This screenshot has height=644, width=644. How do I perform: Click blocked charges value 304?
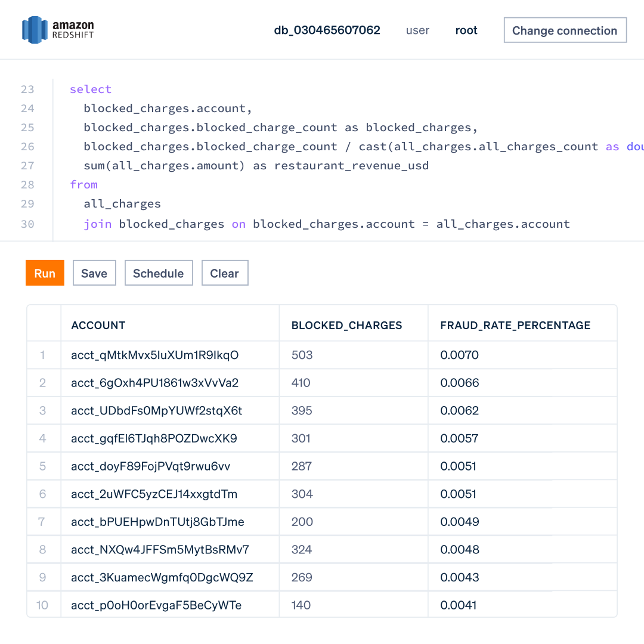point(302,494)
